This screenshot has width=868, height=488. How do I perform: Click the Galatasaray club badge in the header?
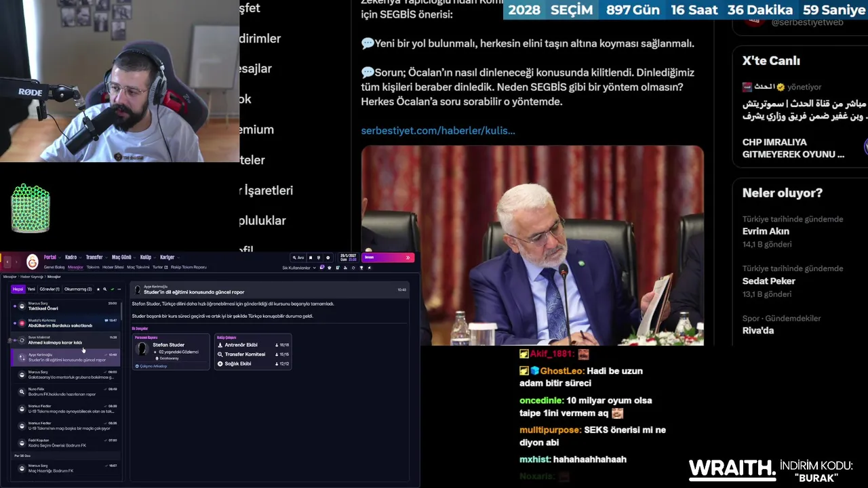pos(32,262)
